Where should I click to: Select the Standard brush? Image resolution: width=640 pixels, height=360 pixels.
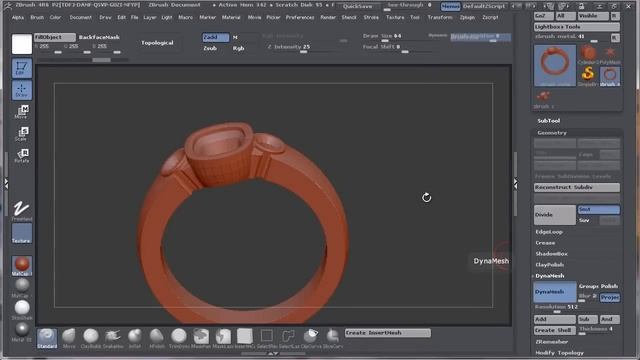[x=47, y=338]
